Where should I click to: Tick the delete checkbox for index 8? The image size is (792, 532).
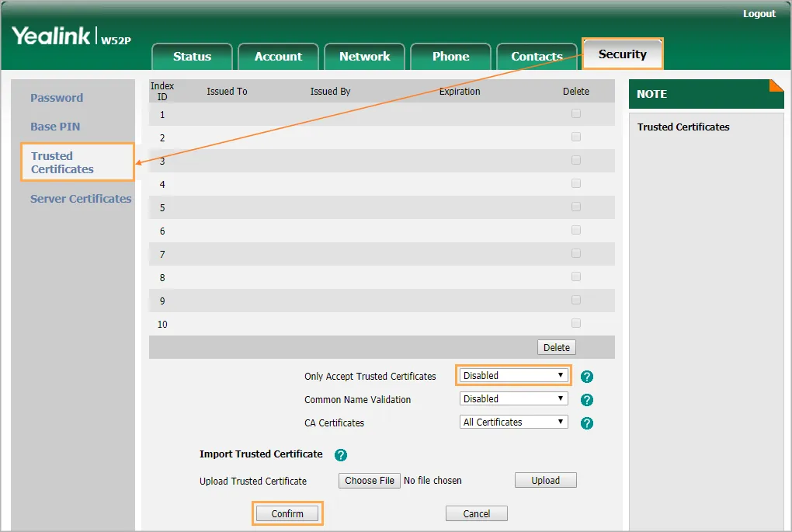tap(576, 276)
